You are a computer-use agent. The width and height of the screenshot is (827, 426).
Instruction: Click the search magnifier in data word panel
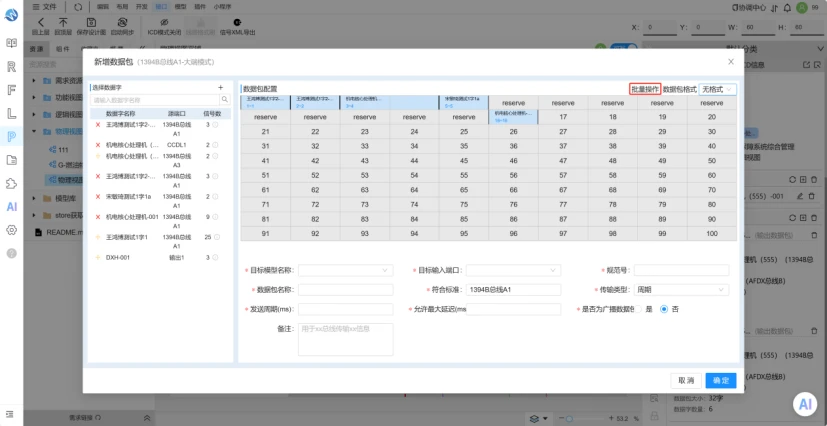point(225,100)
